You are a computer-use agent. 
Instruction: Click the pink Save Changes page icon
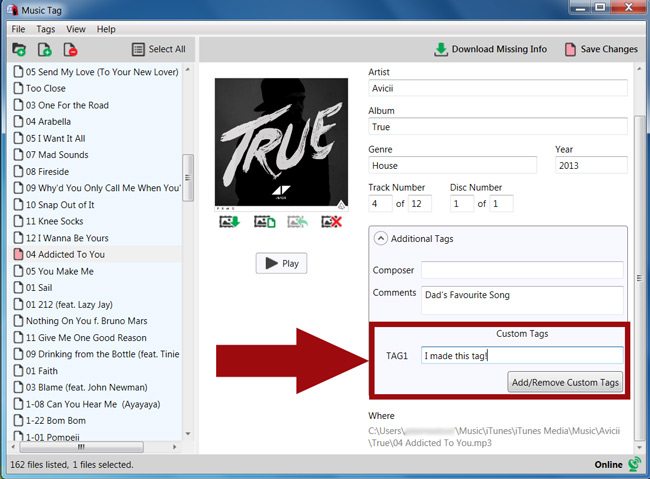click(x=570, y=49)
